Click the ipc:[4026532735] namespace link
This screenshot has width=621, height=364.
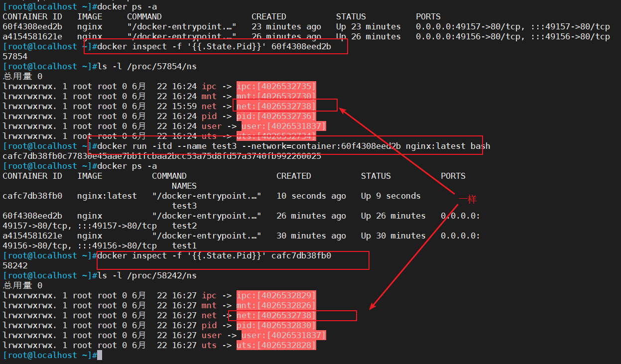276,87
